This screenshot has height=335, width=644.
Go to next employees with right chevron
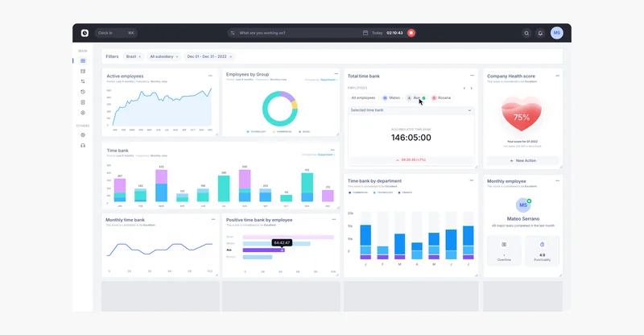(471, 88)
